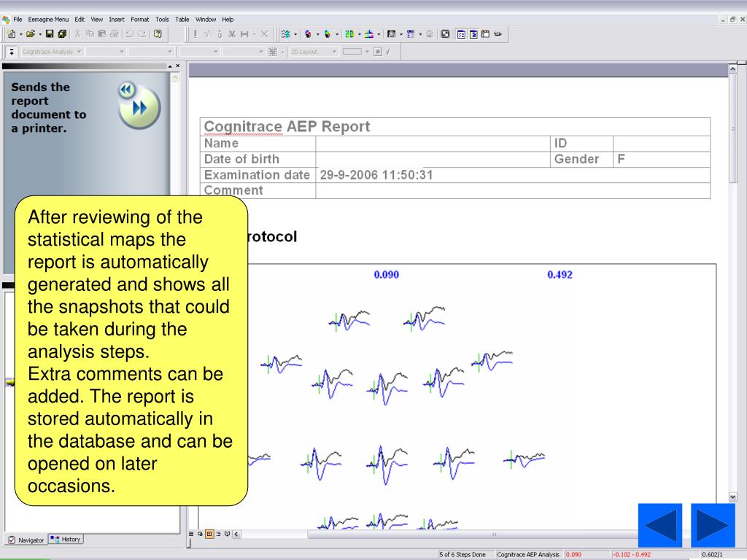Click the colored spectrum bars icon
The height and width of the screenshot is (560, 747).
368,34
